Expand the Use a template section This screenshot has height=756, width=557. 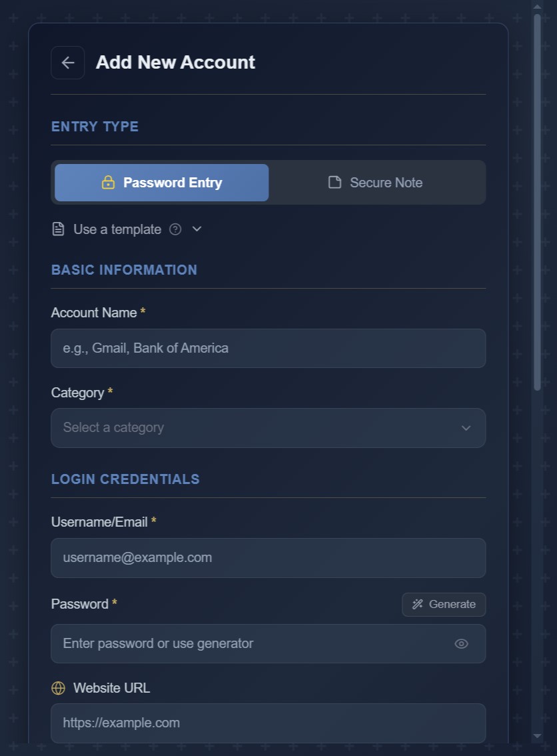click(197, 229)
